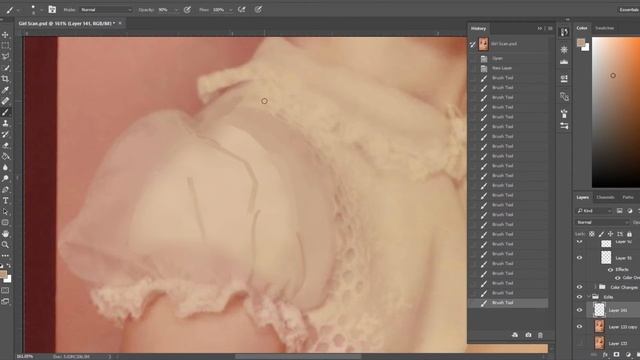640x360 pixels.
Task: Select the Brush tool in the toolbox
Action: [x=5, y=112]
